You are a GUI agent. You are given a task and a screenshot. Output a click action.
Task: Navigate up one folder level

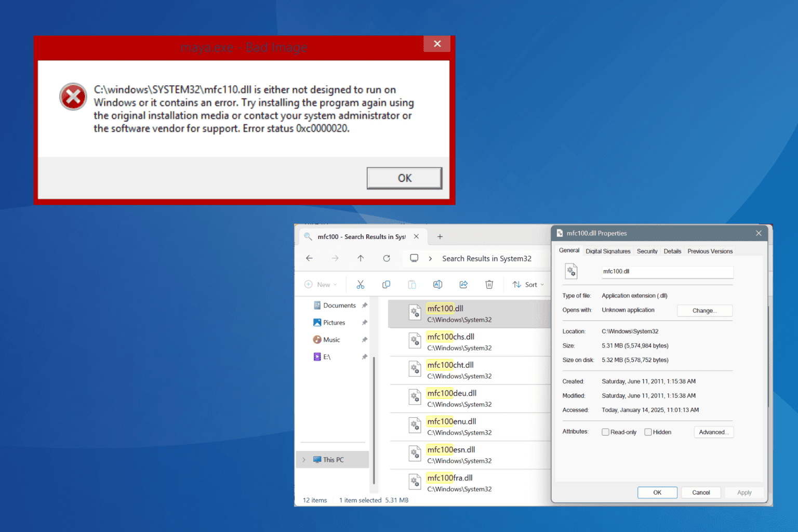[x=361, y=258]
